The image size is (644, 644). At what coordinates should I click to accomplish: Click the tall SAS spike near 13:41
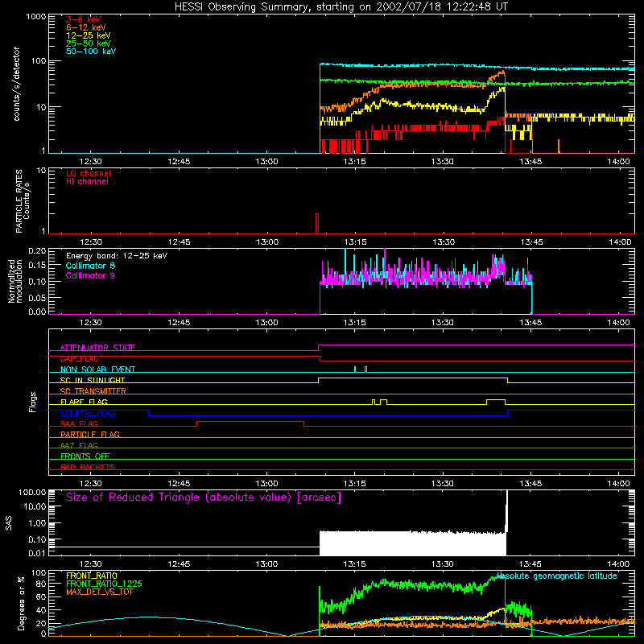(507, 511)
